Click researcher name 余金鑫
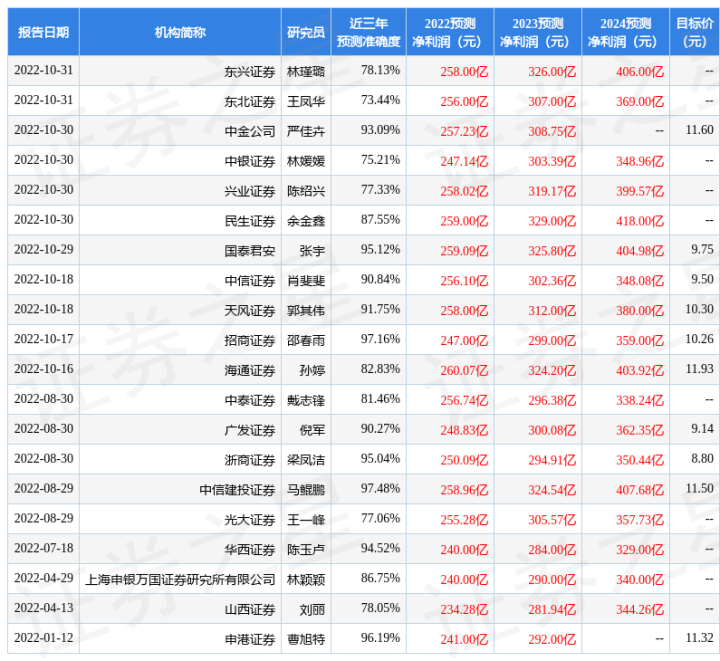The height and width of the screenshot is (661, 720). coord(306,221)
